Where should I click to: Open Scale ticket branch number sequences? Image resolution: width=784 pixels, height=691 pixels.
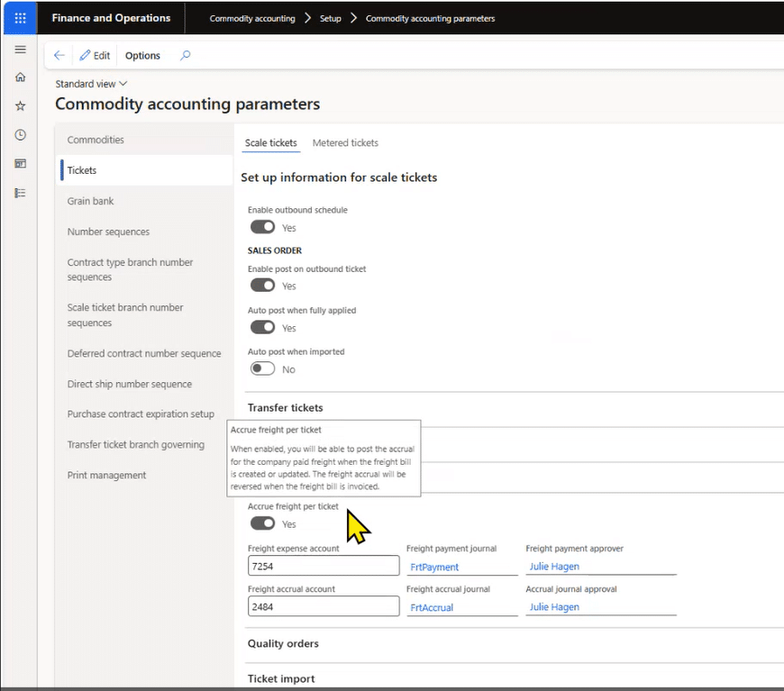pyautogui.click(x=144, y=315)
